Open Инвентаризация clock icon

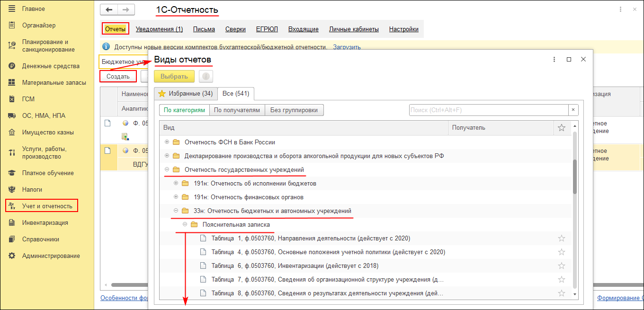click(12, 223)
